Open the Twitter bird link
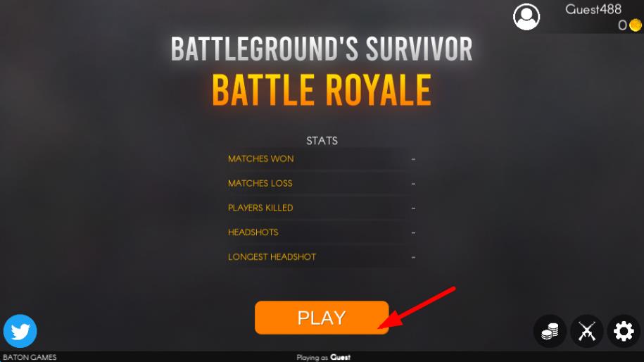This screenshot has width=644, height=362. click(20, 331)
